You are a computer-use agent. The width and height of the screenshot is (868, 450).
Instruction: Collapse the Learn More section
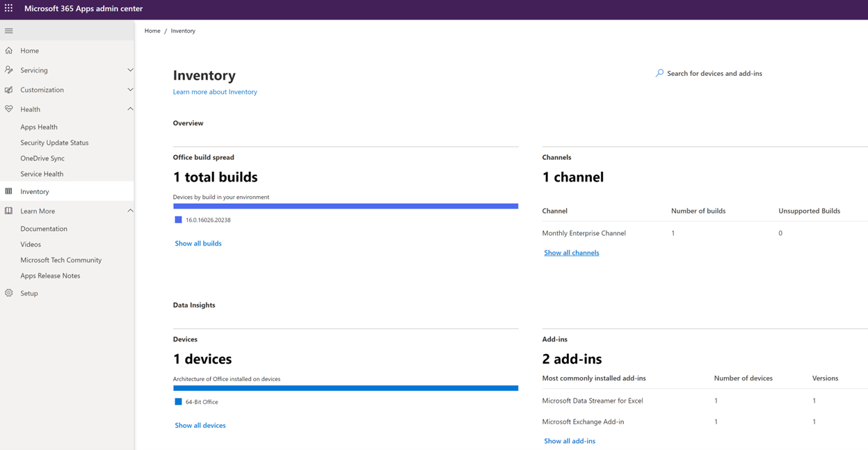point(130,211)
